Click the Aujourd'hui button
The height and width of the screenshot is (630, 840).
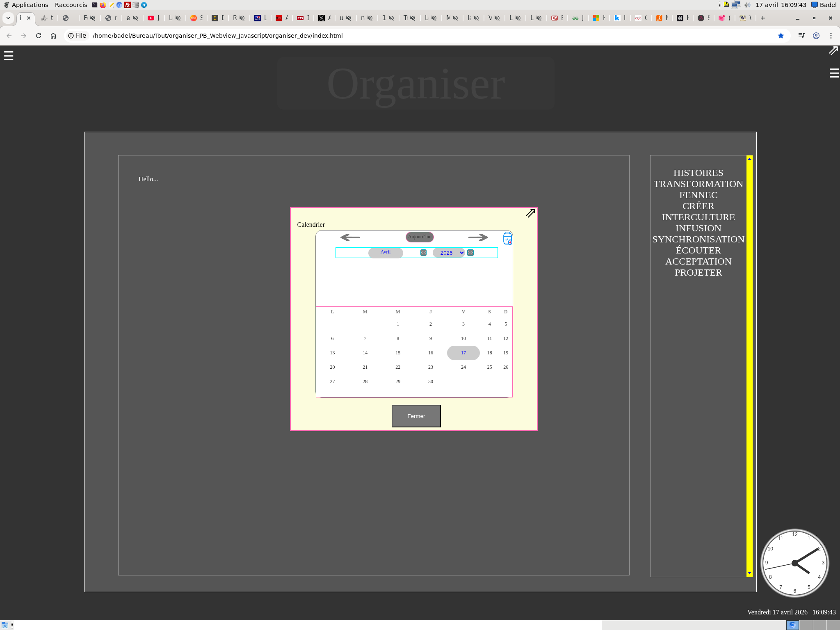[x=420, y=237]
